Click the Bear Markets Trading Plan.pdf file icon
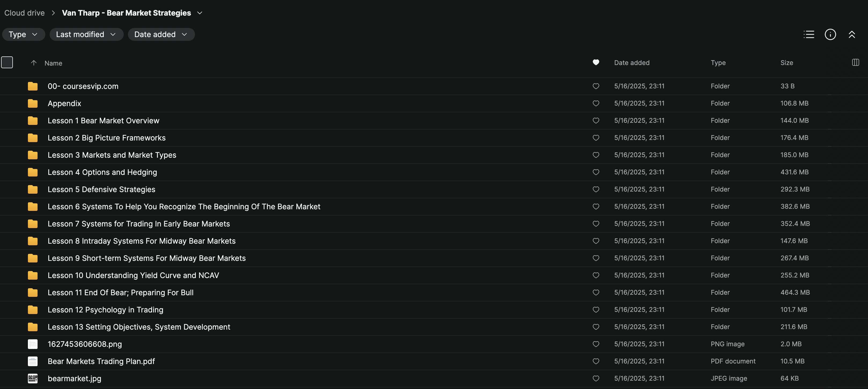Screen dimensions: 868x389 click(33, 361)
